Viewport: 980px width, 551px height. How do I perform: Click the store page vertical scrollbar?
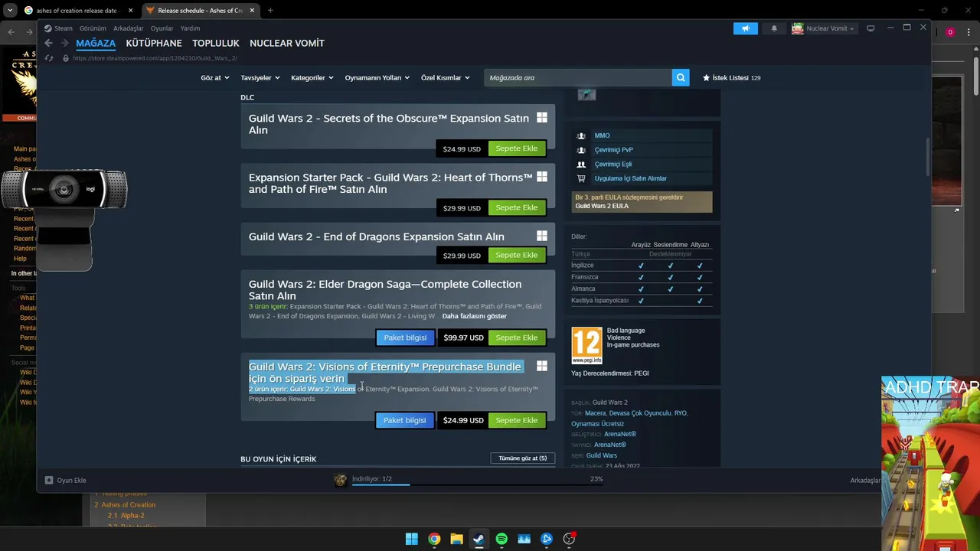pos(927,156)
